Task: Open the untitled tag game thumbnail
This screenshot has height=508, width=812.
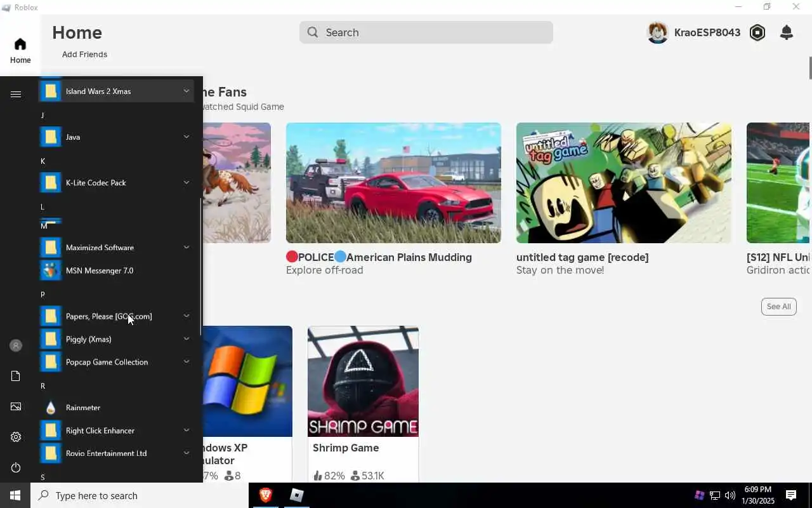Action: pos(624,183)
